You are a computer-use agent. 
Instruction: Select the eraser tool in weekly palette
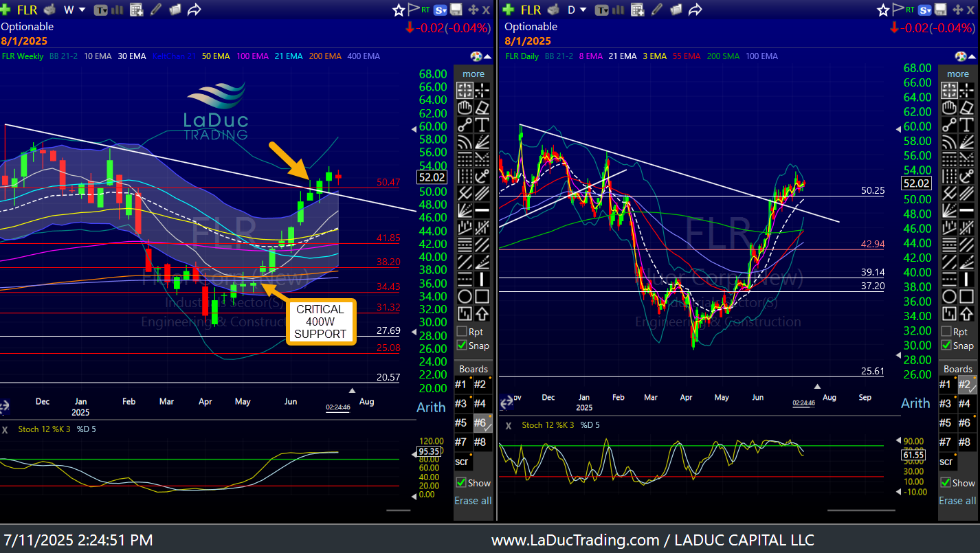(x=482, y=107)
